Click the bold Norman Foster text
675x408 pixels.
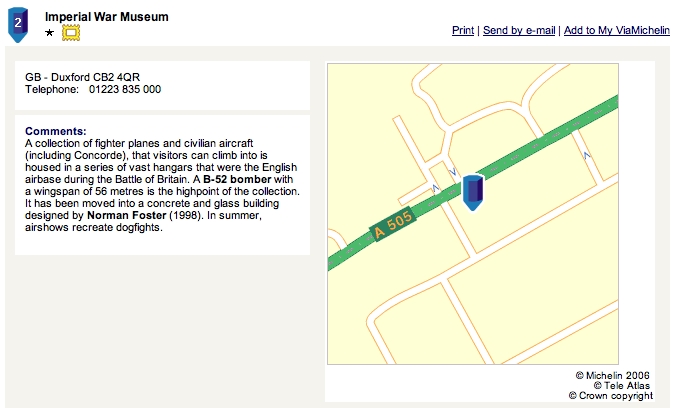click(127, 215)
